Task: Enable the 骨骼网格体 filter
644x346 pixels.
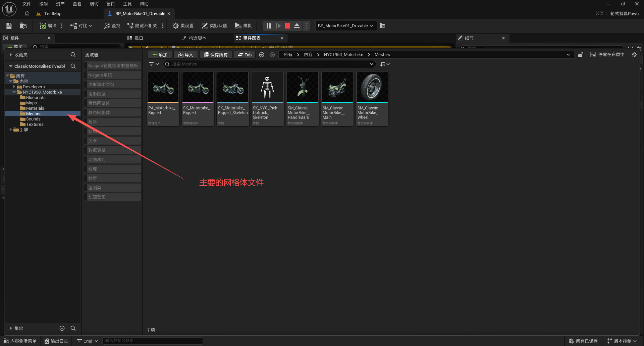Action: point(112,103)
